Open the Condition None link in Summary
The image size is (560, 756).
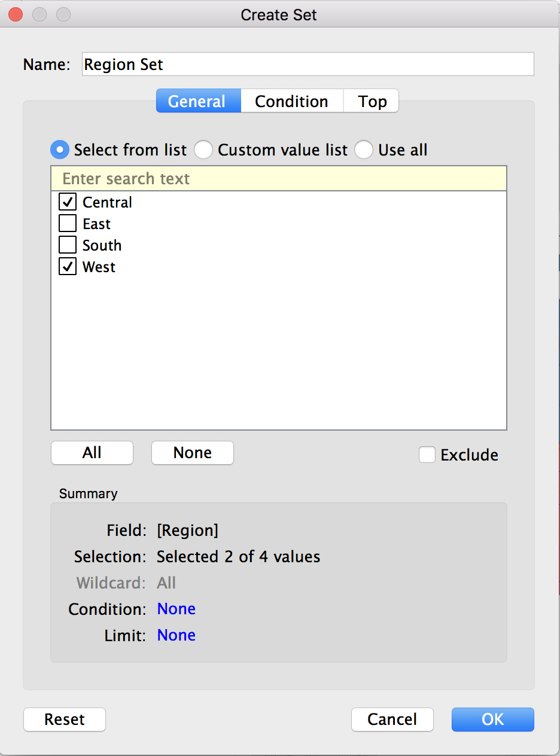[x=176, y=609]
